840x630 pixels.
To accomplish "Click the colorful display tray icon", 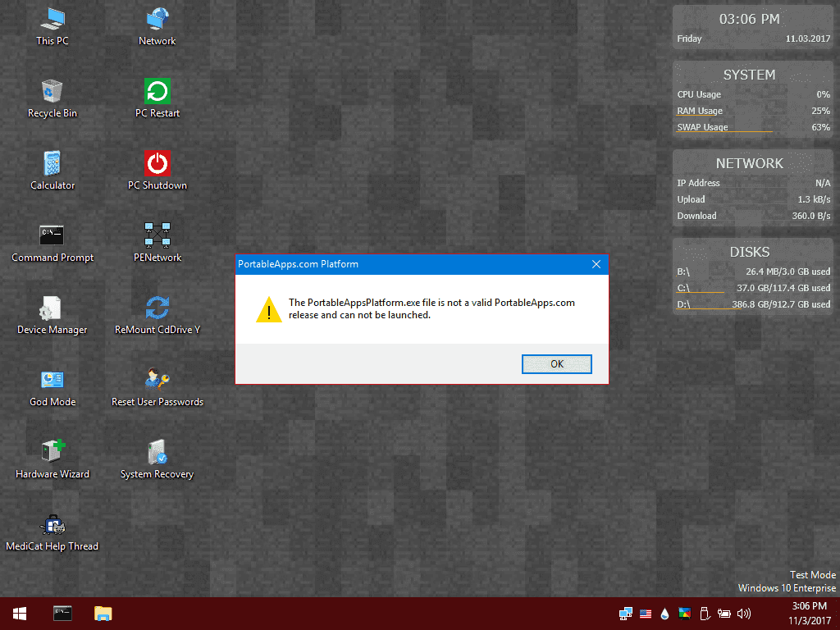I will point(684,614).
